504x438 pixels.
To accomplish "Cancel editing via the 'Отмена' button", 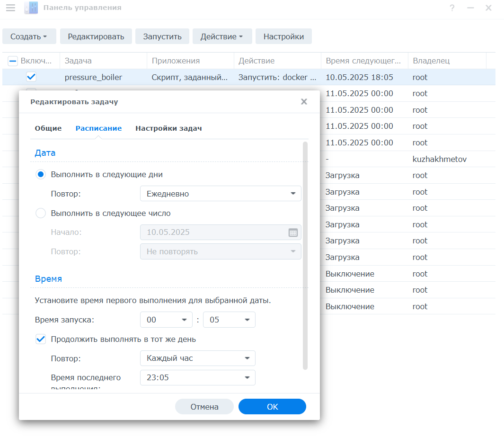I will click(204, 406).
